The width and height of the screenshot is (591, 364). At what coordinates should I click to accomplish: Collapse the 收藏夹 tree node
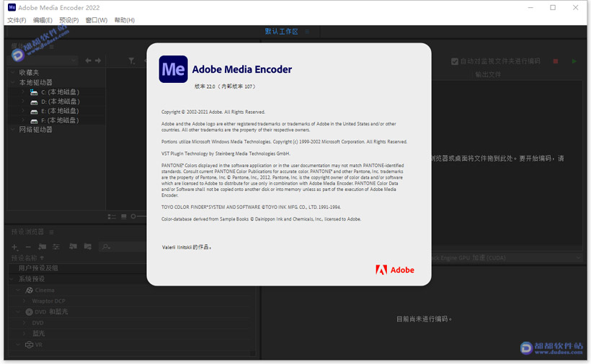coord(12,72)
